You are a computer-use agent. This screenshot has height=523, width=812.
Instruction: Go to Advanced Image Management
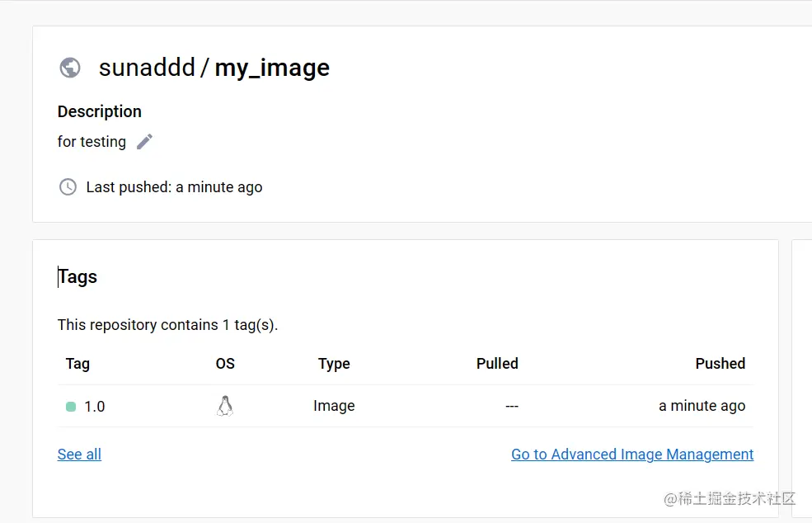632,455
